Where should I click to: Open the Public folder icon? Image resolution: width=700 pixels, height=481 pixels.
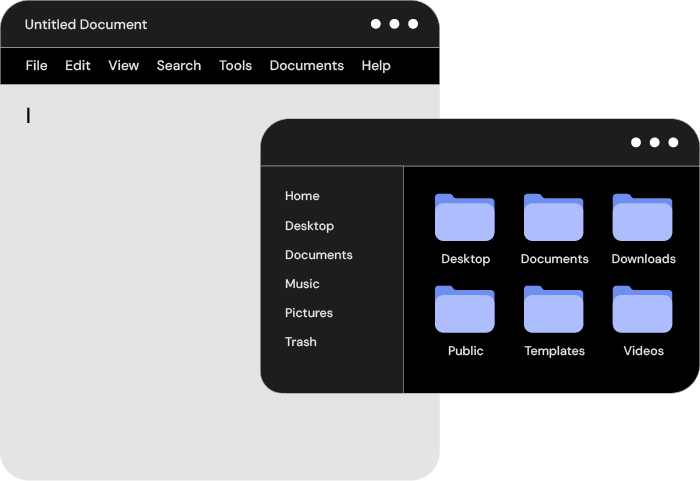click(x=465, y=310)
